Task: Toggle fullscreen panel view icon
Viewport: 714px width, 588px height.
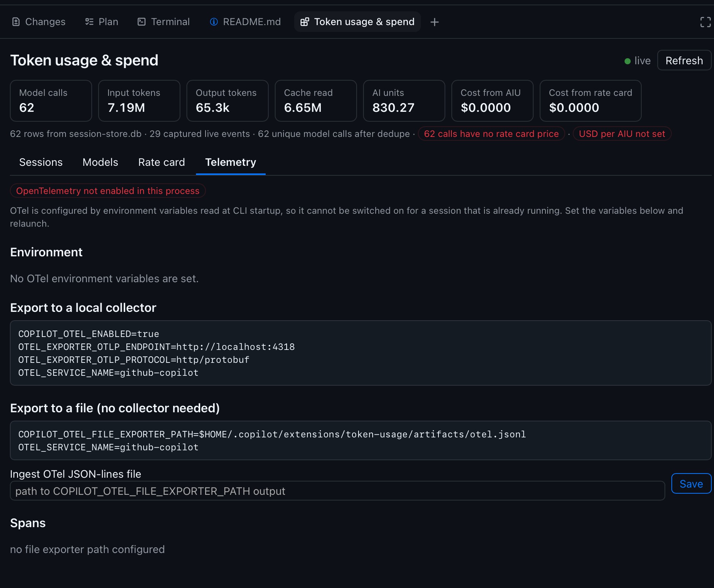Action: click(706, 22)
